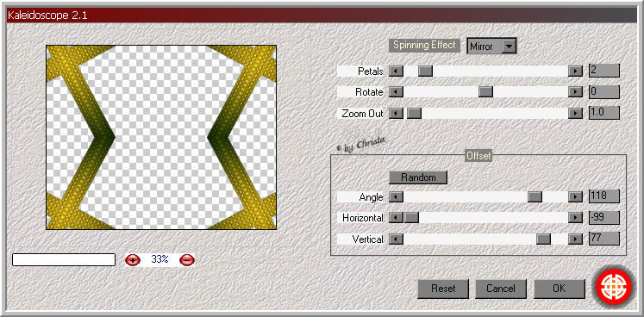The width and height of the screenshot is (644, 317).
Task: Click the Petals value field
Action: pos(603,71)
